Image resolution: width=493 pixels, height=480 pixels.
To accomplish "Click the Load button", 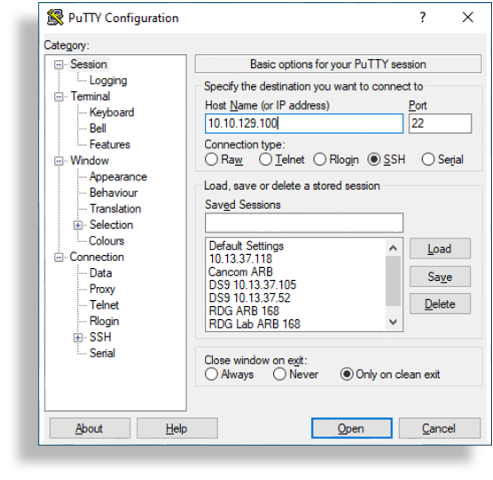I will (440, 249).
